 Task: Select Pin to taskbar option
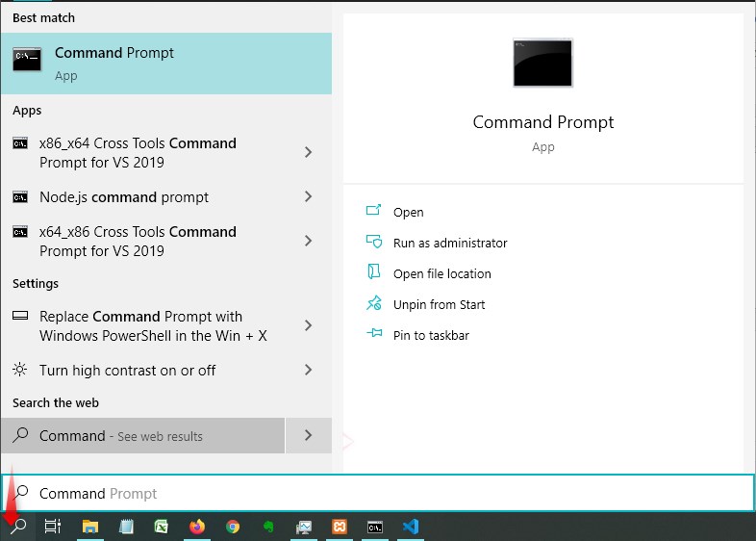tap(431, 335)
